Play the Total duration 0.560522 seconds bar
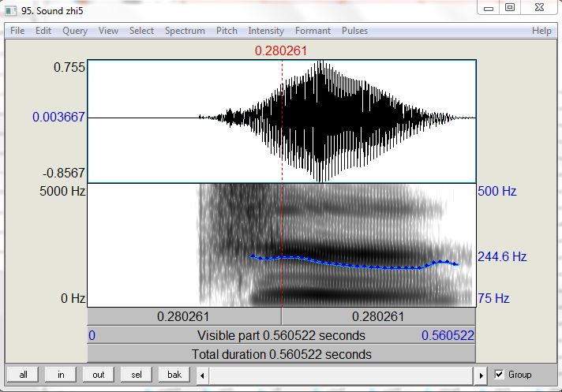Viewport: 562px width, 392px height. point(281,354)
